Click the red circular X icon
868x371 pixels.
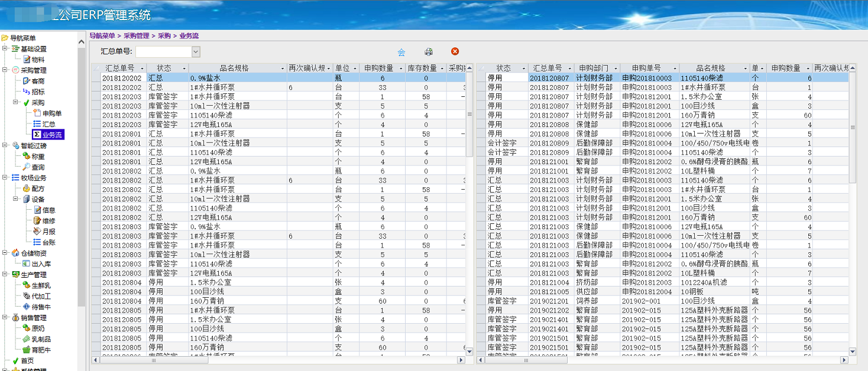pos(455,51)
